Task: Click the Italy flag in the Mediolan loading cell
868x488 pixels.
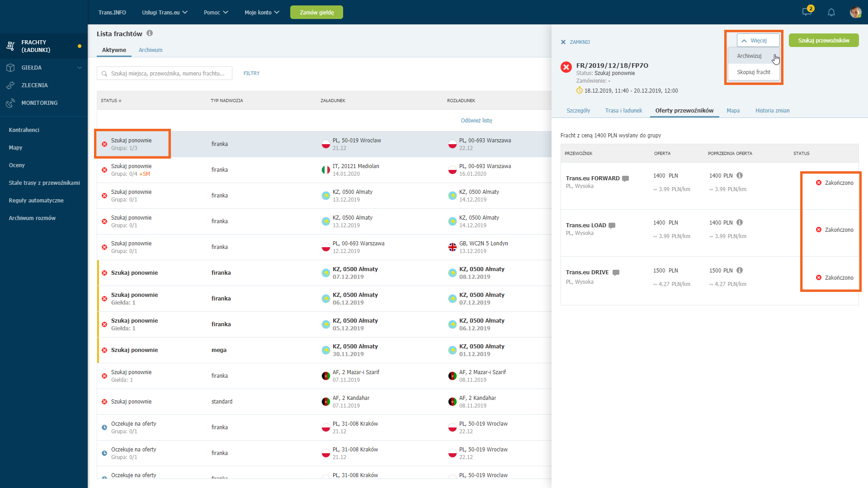Action: 325,170
